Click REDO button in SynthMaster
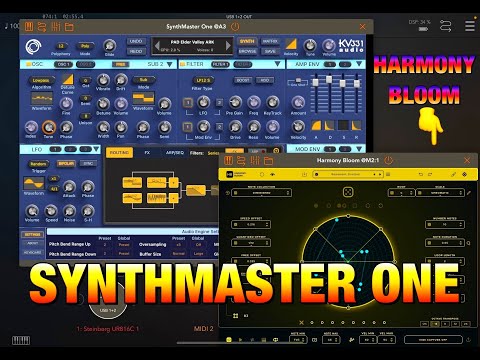 [136, 51]
